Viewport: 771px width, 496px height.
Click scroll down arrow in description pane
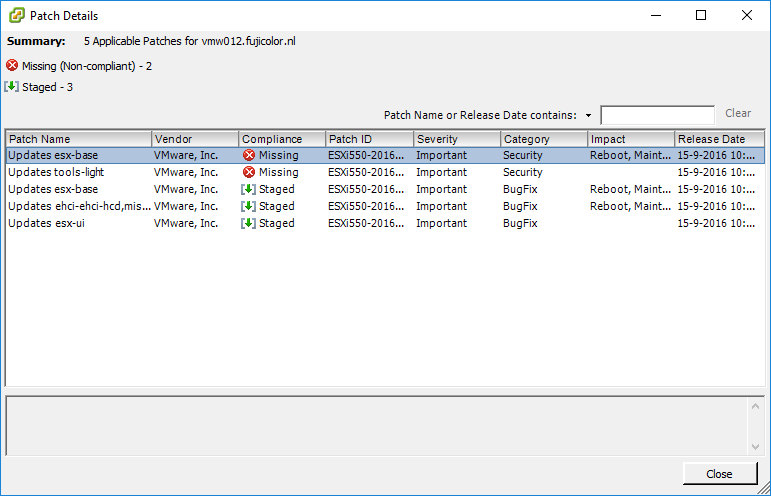click(756, 447)
